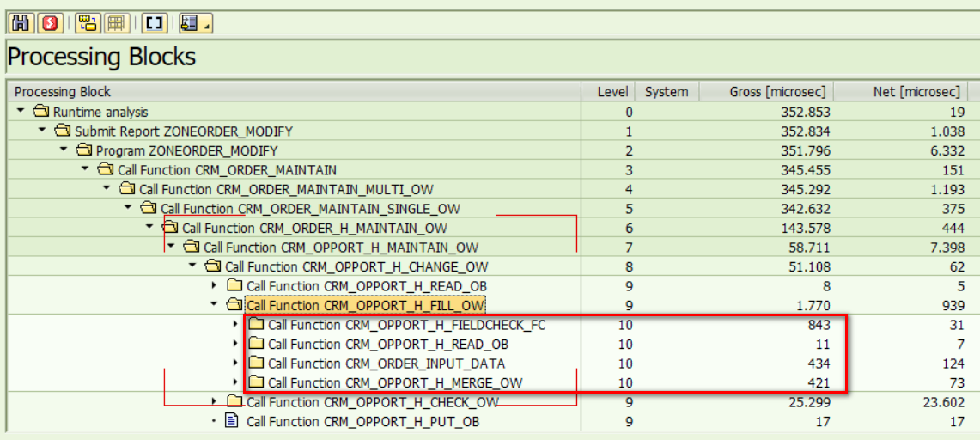The height and width of the screenshot is (440, 980).
Task: Click folder icon of Submit Report row
Action: (63, 131)
